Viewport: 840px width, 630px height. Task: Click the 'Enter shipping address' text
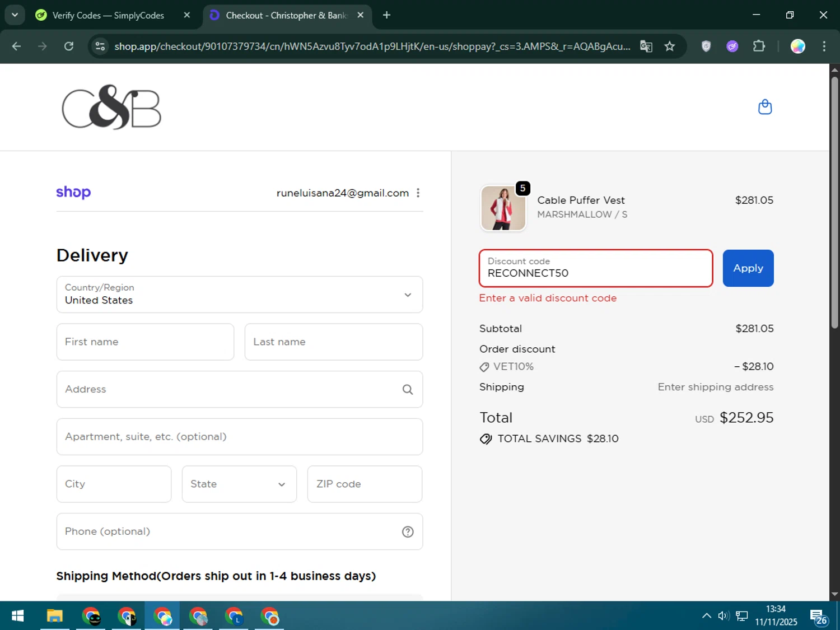pyautogui.click(x=716, y=387)
